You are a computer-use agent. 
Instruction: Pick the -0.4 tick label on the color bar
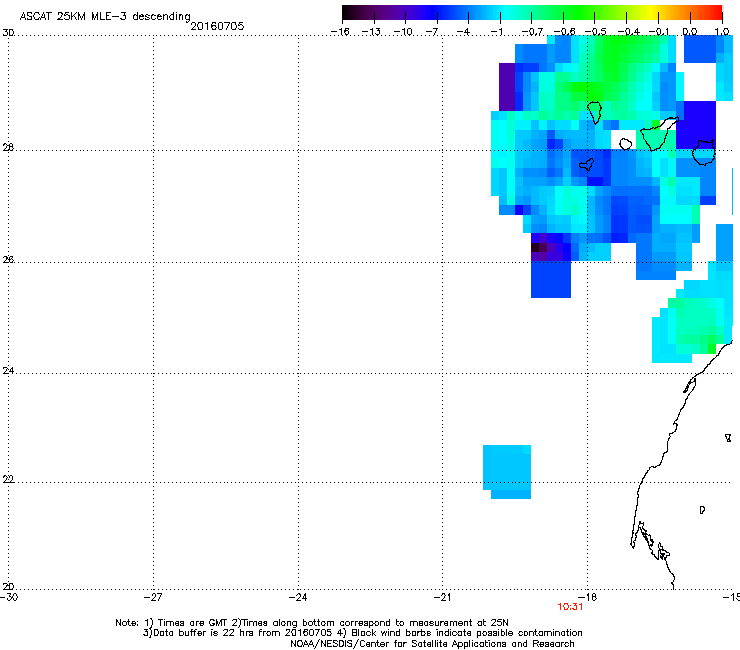[x=628, y=32]
